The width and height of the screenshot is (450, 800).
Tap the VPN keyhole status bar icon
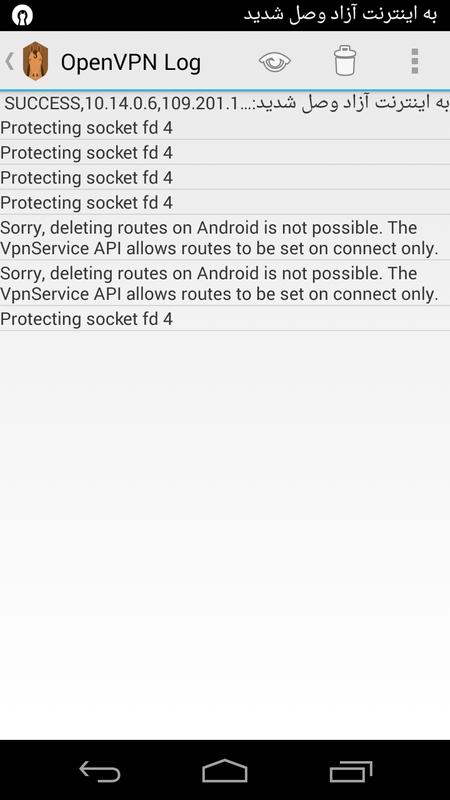pyautogui.click(x=22, y=15)
